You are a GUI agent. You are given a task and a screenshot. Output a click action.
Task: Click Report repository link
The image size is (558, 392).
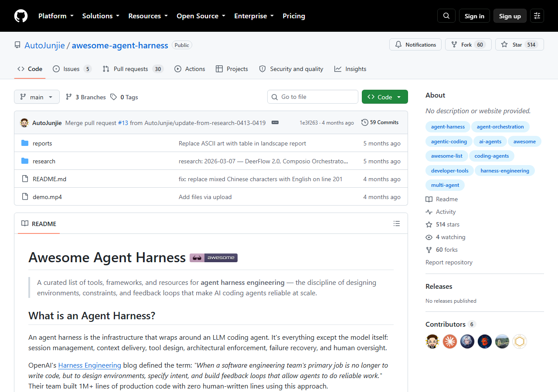(x=449, y=262)
